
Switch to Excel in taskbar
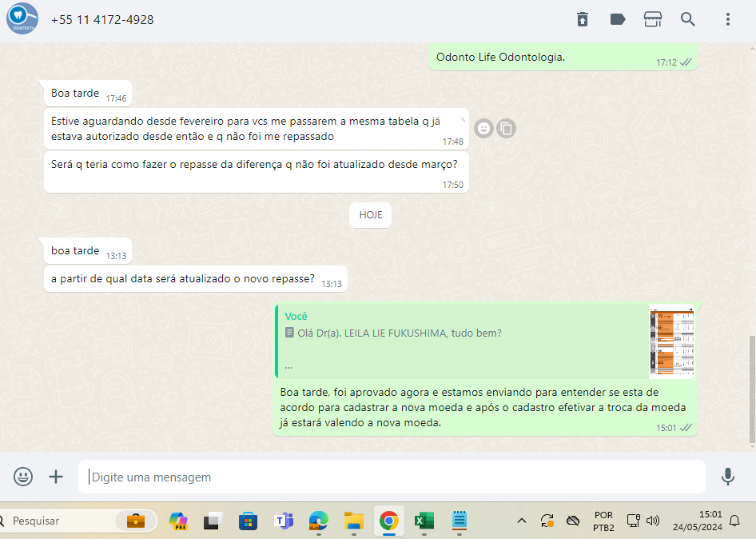point(424,521)
